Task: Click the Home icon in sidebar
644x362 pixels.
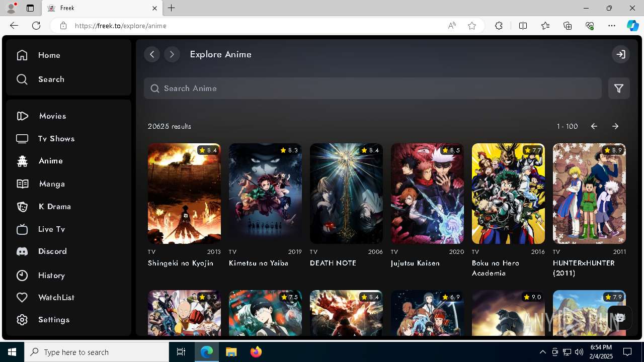Action: point(22,55)
